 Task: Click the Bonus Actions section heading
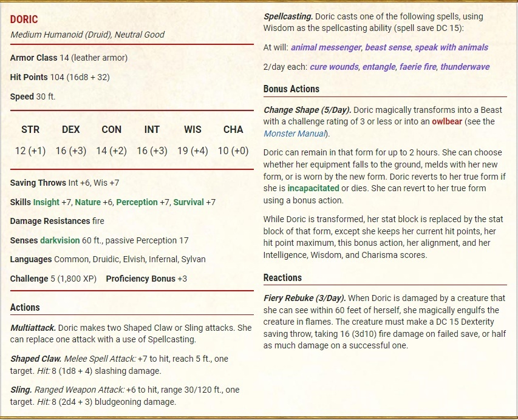tap(291, 89)
